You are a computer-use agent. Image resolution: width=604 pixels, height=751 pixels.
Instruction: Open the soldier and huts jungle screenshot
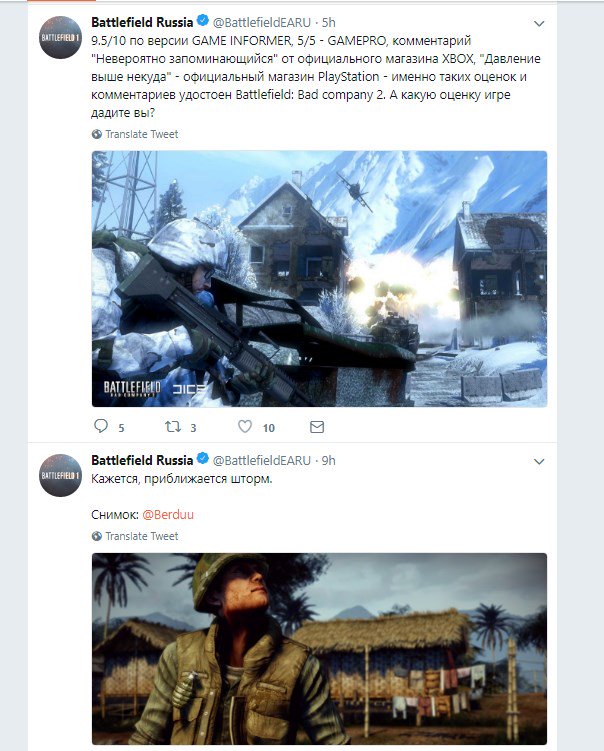point(319,649)
